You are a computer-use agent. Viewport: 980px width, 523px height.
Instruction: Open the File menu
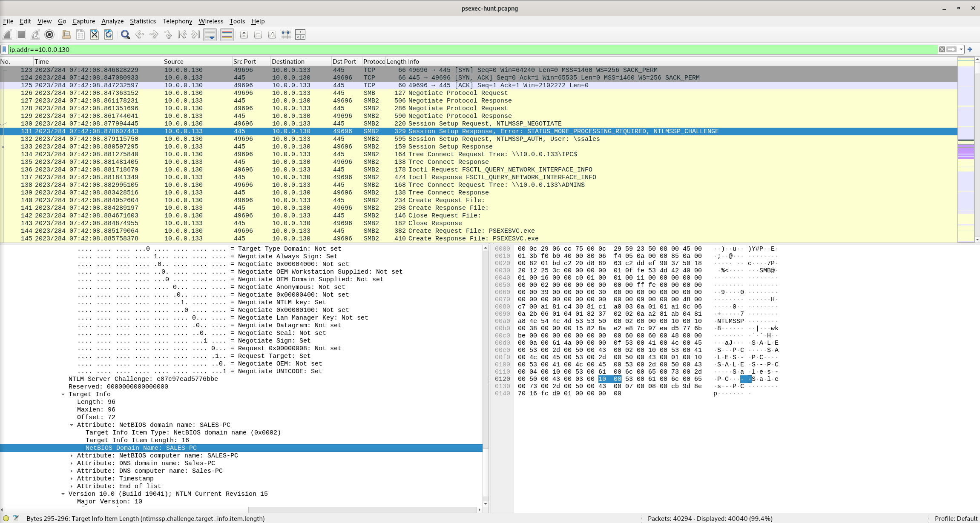tap(8, 21)
